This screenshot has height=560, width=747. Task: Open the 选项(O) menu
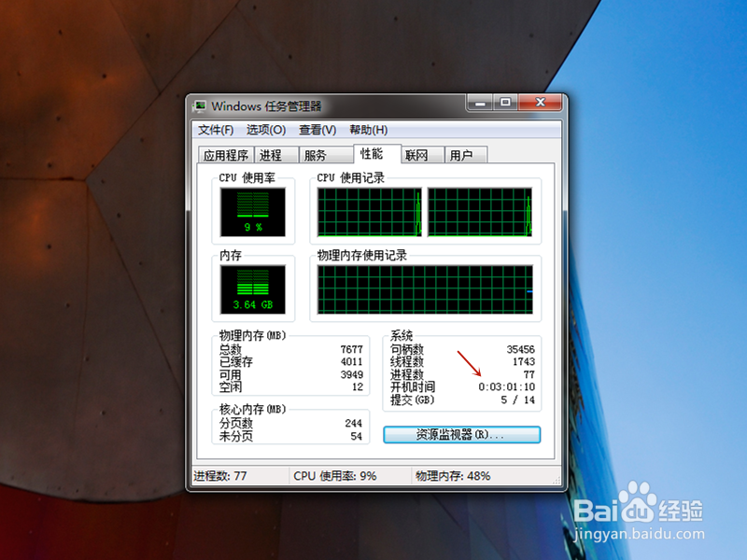[x=266, y=130]
